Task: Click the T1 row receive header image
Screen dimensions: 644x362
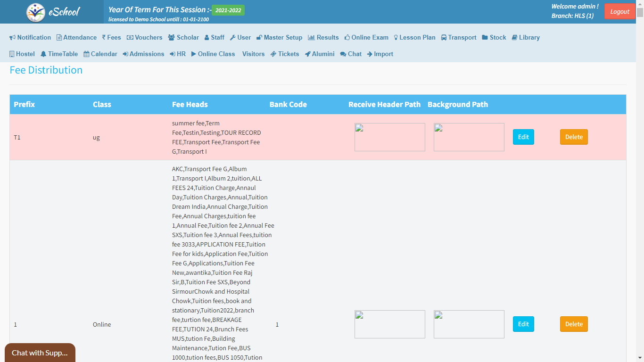Action: pyautogui.click(x=389, y=137)
